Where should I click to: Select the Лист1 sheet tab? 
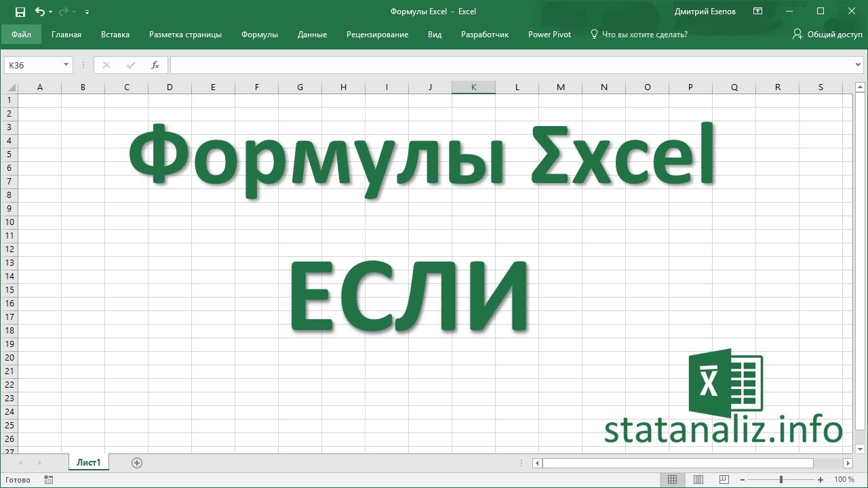[88, 462]
